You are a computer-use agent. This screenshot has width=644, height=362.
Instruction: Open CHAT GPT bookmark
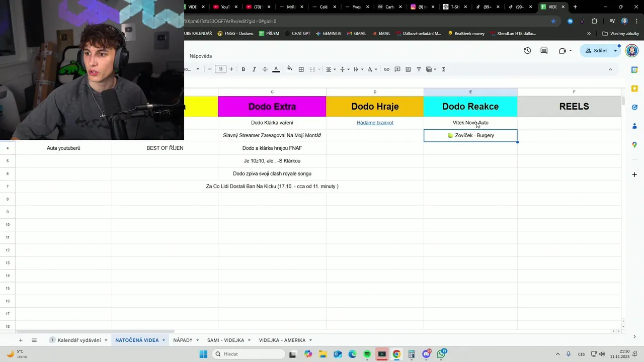(297, 34)
